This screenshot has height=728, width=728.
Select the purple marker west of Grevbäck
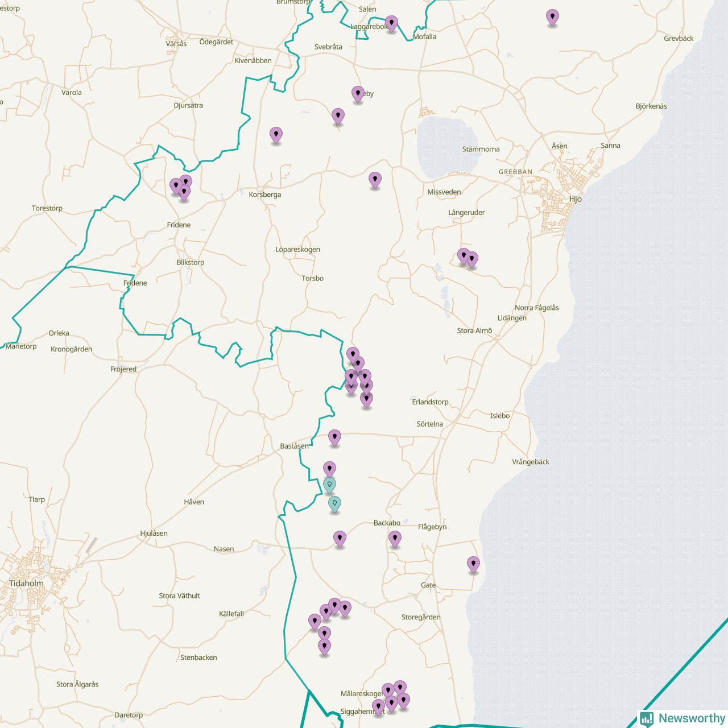[552, 17]
